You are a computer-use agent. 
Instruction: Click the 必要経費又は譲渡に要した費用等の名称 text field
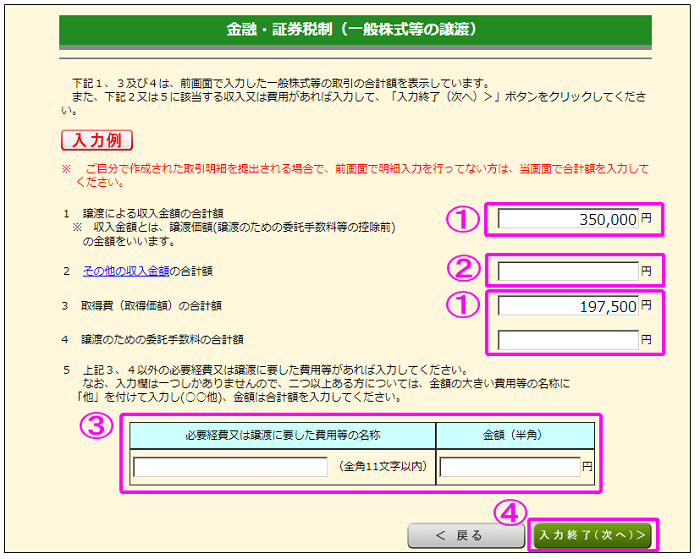pos(230,467)
